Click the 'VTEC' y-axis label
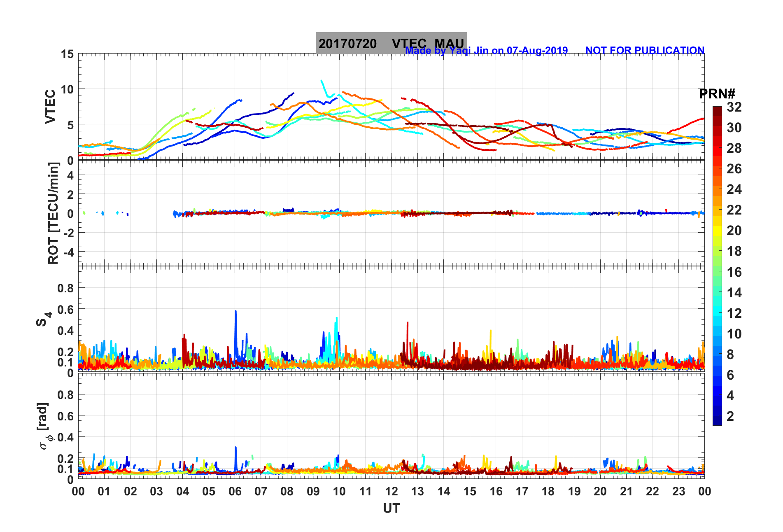Image resolution: width=783 pixels, height=532 pixels. (x=50, y=106)
